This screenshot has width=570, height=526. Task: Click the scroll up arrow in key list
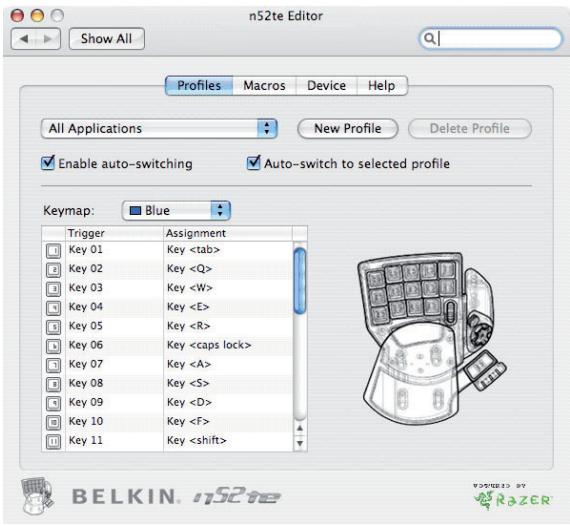point(300,428)
